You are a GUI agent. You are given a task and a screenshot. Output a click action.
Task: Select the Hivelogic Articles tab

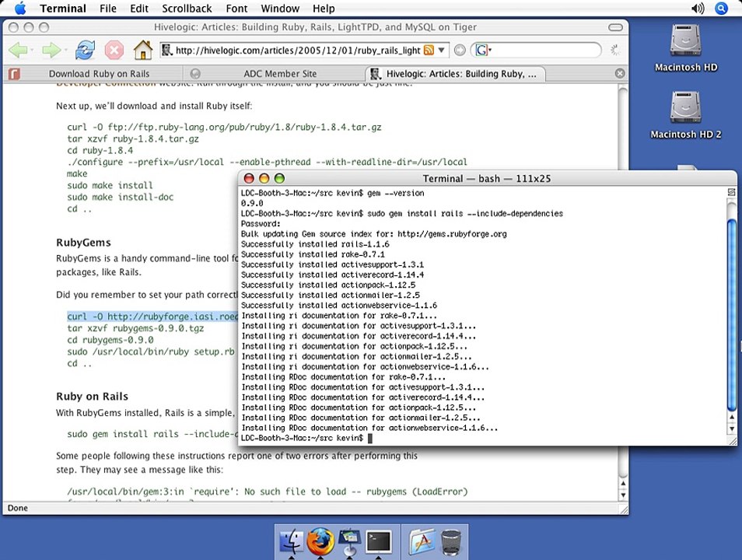coord(455,73)
